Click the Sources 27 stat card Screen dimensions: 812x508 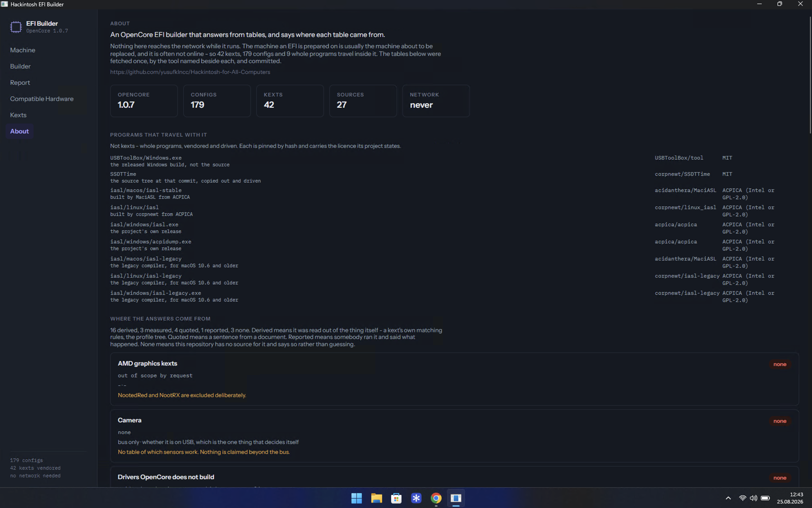click(x=363, y=101)
